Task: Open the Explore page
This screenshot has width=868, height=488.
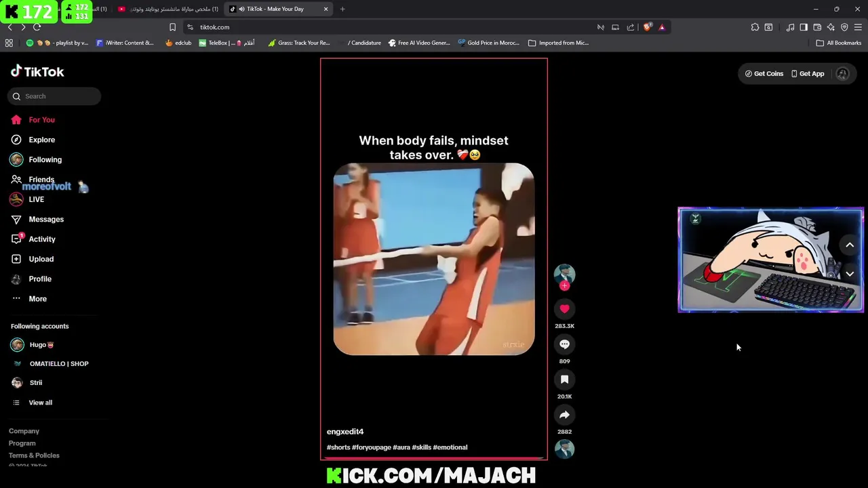Action: (x=33, y=140)
